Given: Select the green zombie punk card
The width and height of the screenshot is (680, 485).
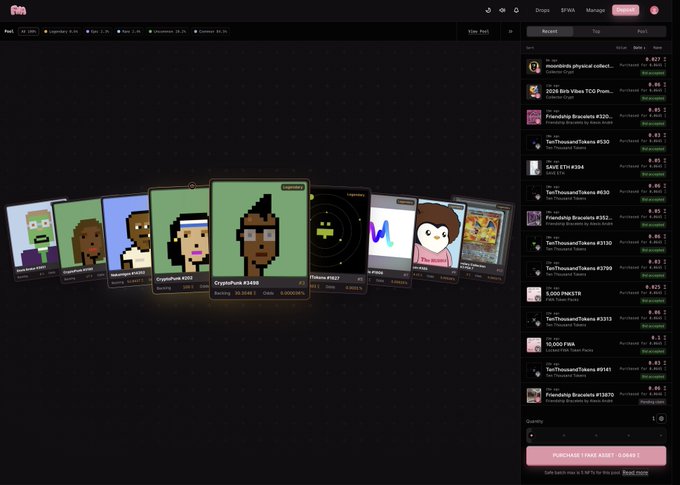Looking at the screenshot, I should point(33,240).
